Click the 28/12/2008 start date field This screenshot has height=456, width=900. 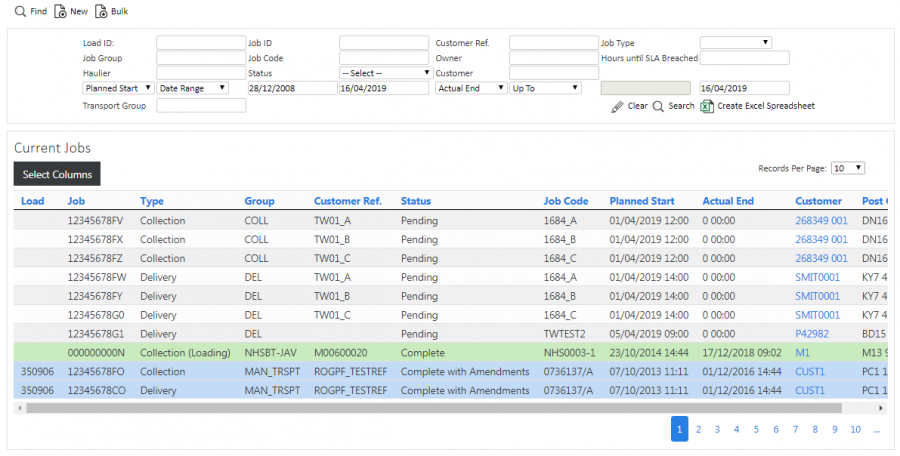tap(292, 88)
